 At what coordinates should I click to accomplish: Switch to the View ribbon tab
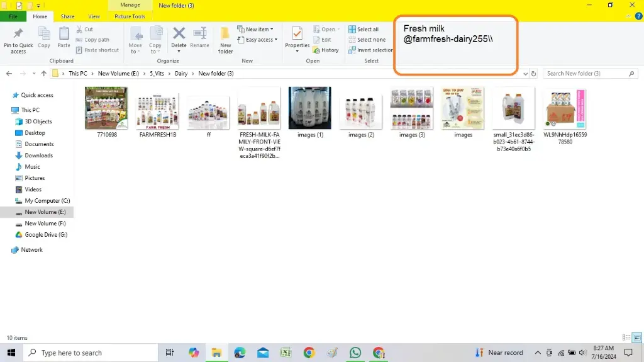pos(94,16)
